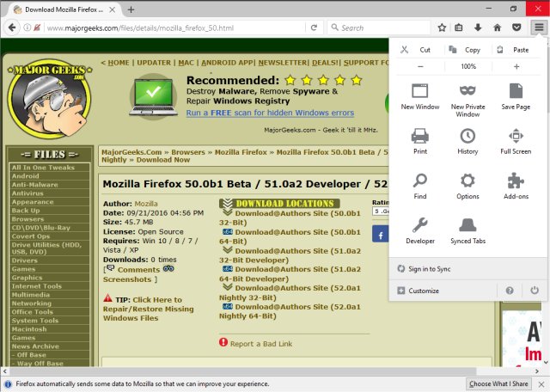The width and height of the screenshot is (550, 392).
Task: Open the Author Mozilla link
Action: pyautogui.click(x=146, y=204)
